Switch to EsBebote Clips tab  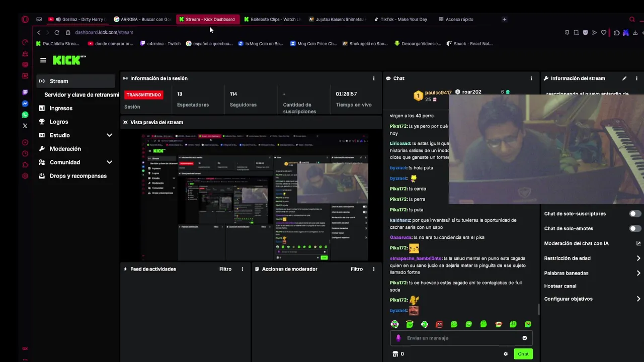[273, 20]
